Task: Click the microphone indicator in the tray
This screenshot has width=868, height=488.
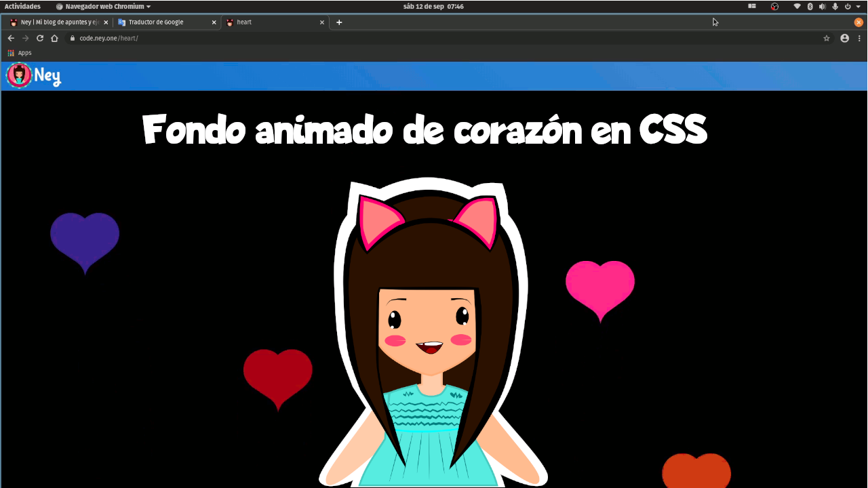Action: click(836, 6)
